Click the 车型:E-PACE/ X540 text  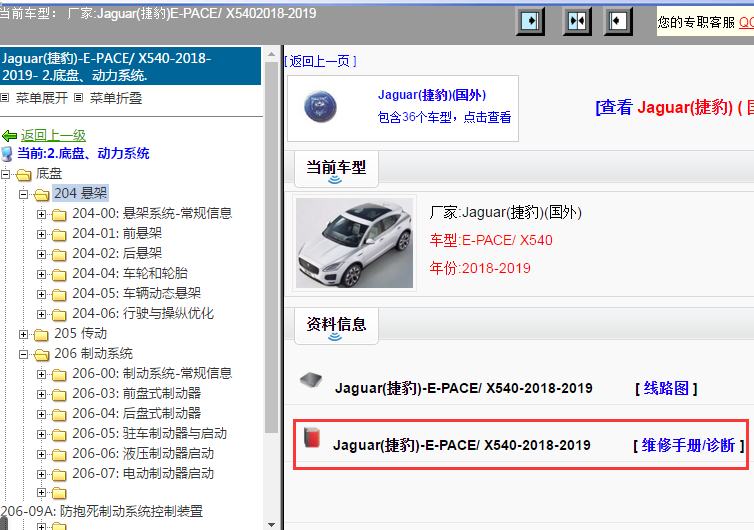pos(491,240)
